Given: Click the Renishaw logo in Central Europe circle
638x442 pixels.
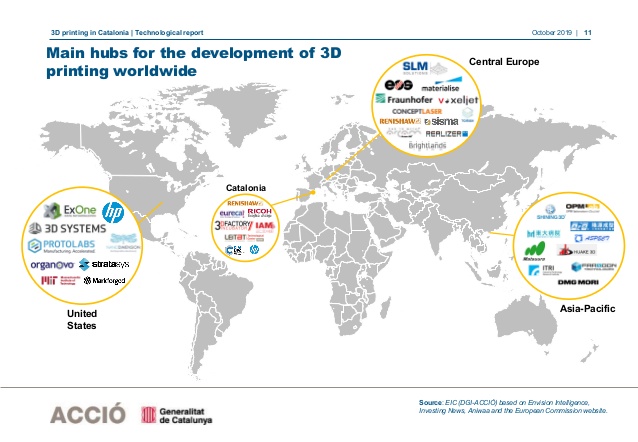Looking at the screenshot, I should (400, 121).
